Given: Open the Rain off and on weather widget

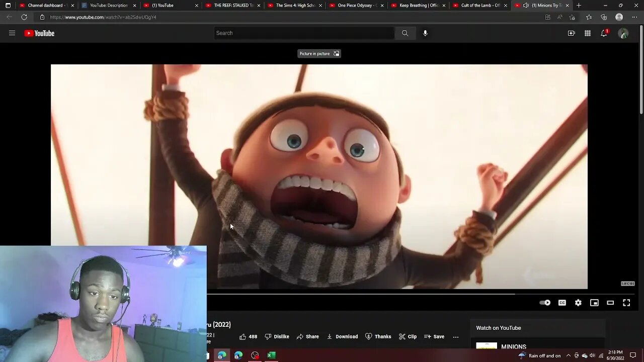Looking at the screenshot, I should click(539, 355).
